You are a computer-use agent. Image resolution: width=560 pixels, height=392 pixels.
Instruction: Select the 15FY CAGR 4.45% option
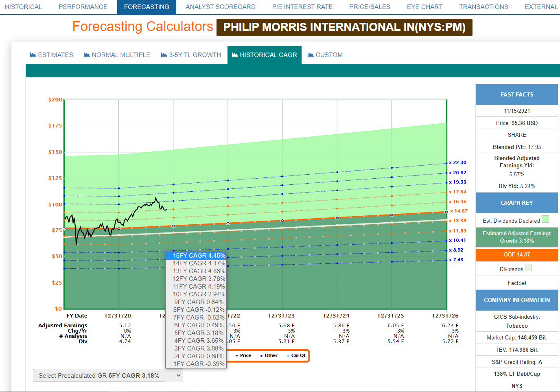pos(199,256)
